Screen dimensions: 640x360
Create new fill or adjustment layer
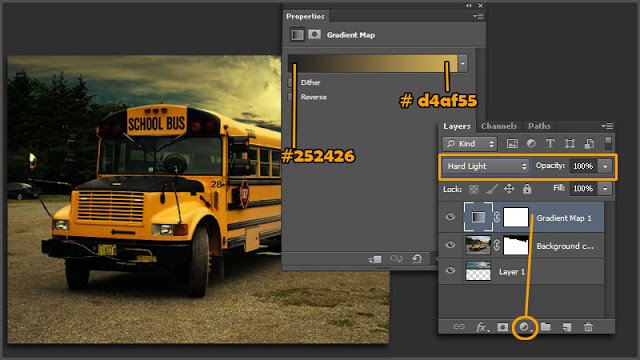pos(524,327)
